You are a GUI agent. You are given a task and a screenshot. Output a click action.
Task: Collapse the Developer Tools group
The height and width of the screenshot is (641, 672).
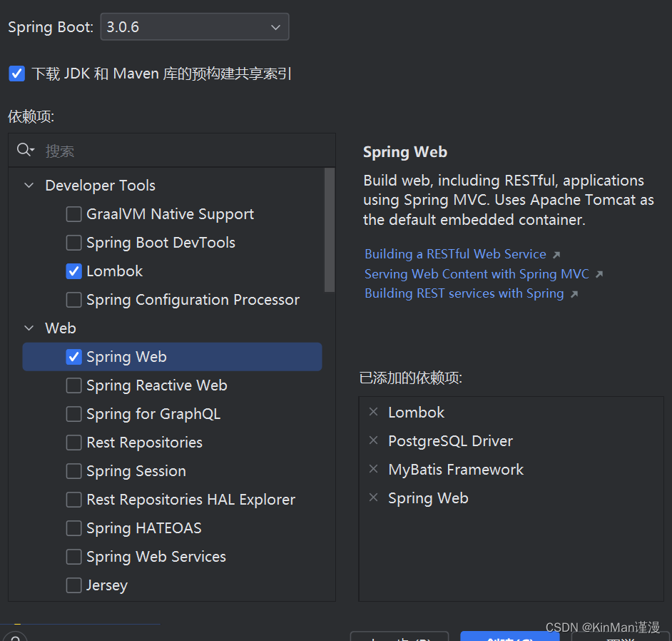[x=29, y=186]
